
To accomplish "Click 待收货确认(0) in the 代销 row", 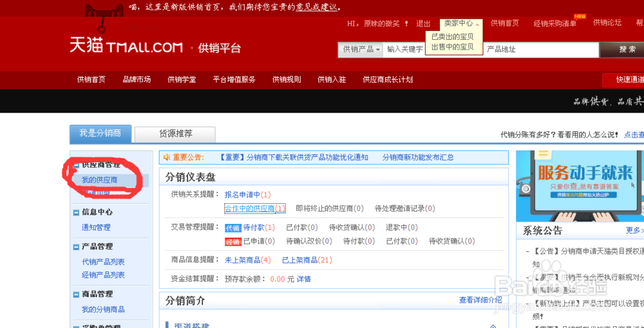I will tap(352, 228).
